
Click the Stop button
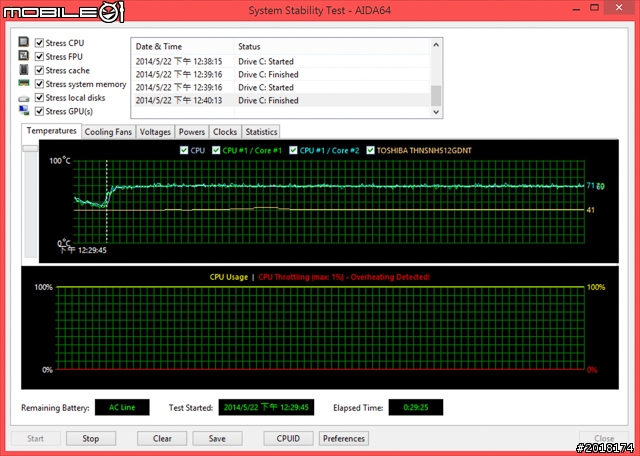tap(91, 438)
